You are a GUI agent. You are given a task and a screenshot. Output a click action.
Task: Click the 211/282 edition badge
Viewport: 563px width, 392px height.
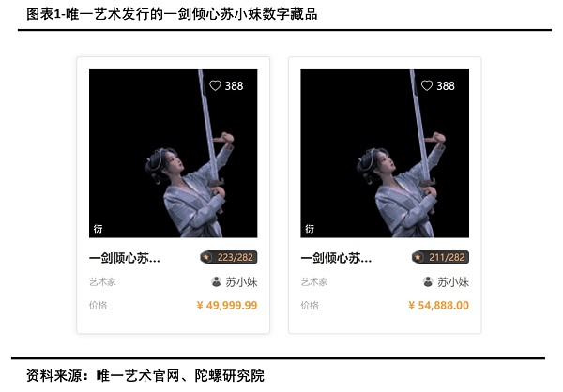[x=440, y=257]
